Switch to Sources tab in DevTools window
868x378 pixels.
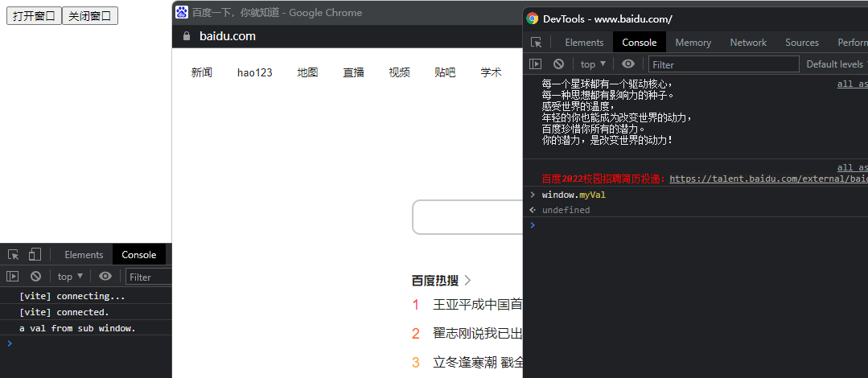click(801, 43)
